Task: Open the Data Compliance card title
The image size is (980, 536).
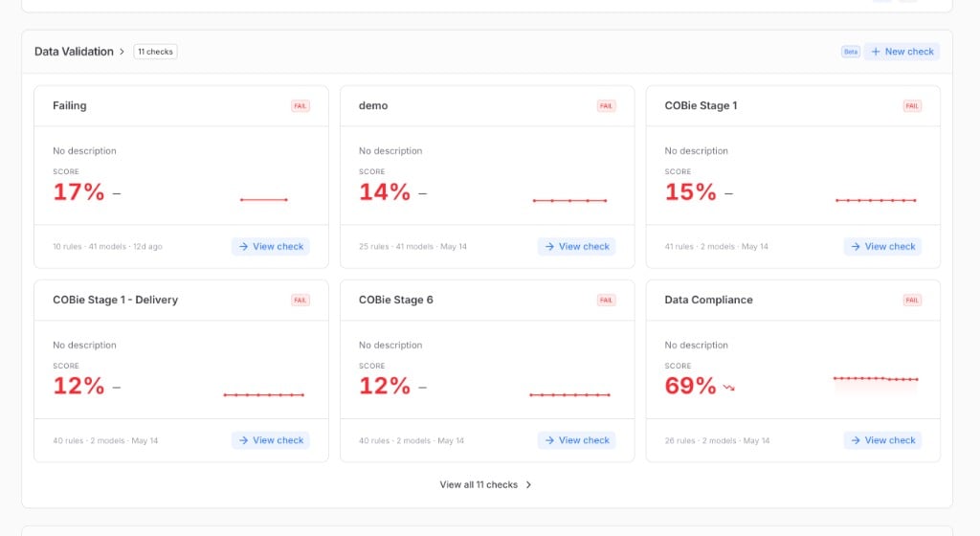Action: point(708,300)
